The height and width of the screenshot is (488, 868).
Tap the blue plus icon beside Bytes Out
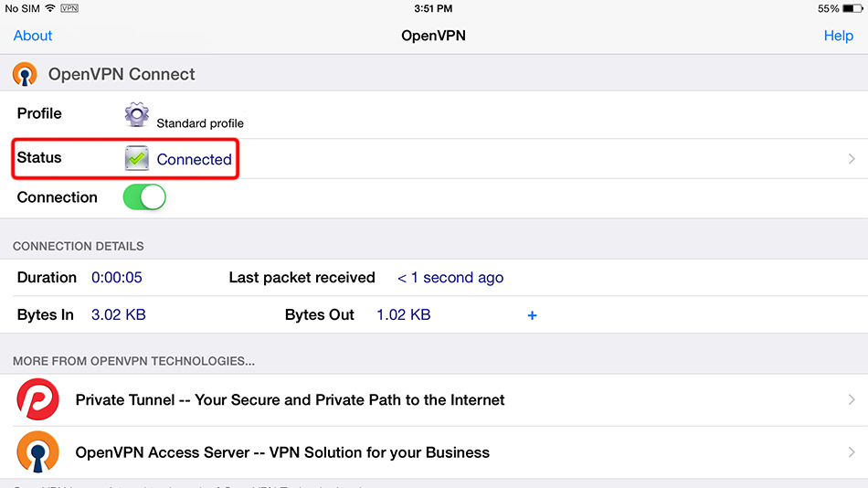(x=532, y=315)
